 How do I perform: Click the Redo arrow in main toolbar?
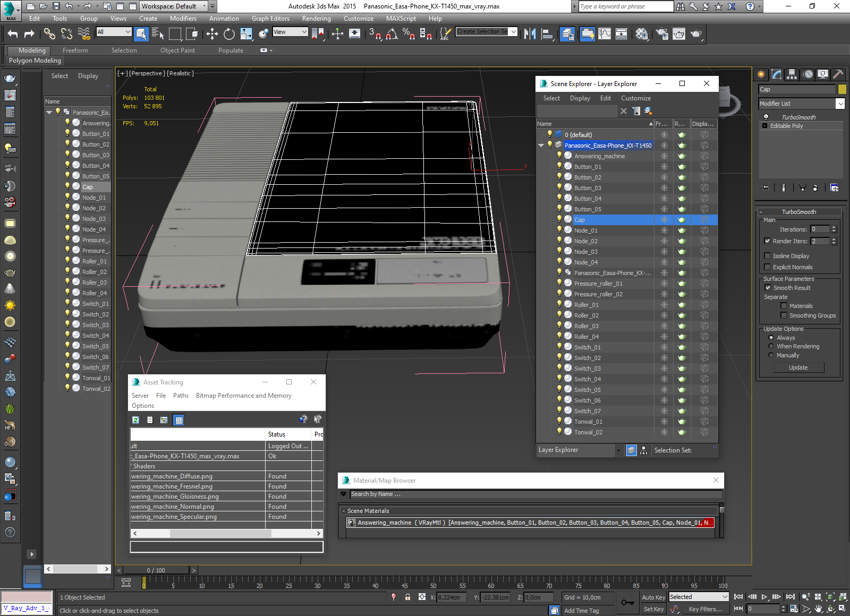tap(30, 34)
